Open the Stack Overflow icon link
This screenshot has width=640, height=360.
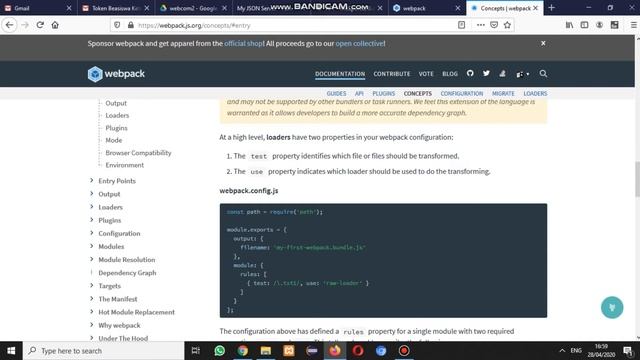[x=502, y=73]
